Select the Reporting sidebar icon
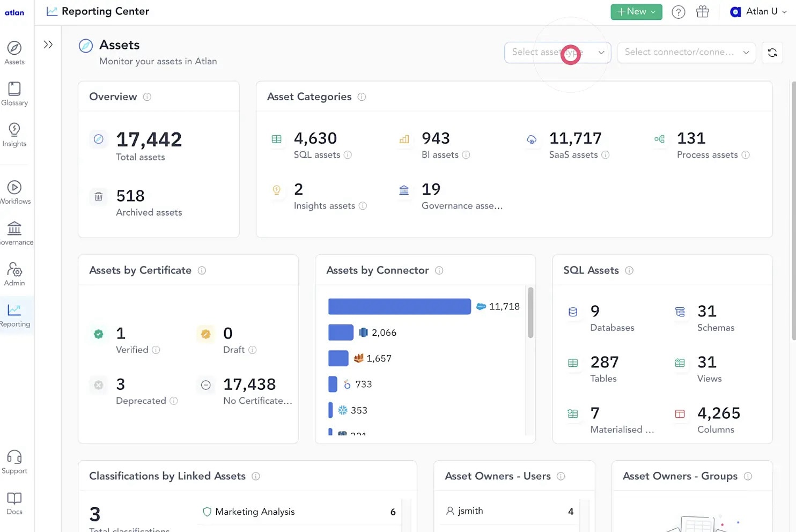Viewport: 796px width, 532px height. click(14, 310)
